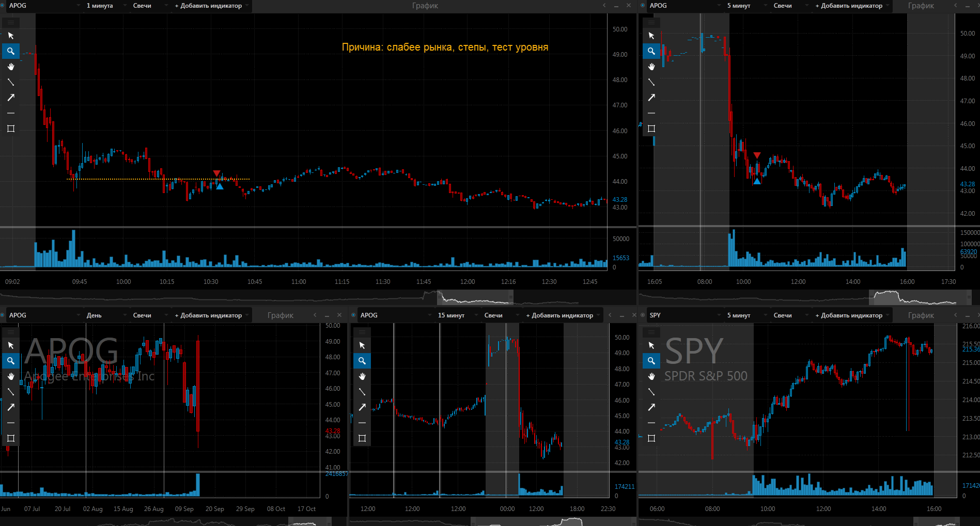Click the red sell marker on 1-minute chart
The height and width of the screenshot is (526, 980).
click(x=216, y=173)
